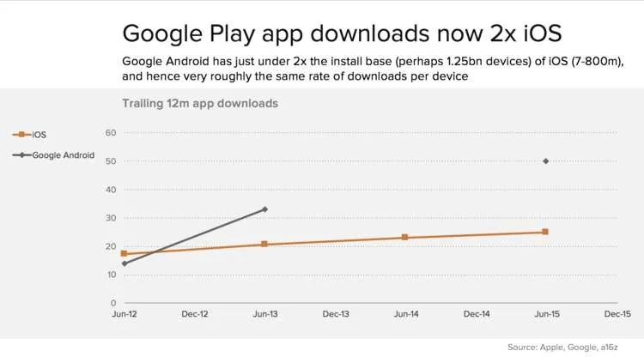Click the iOS legend orange square marker
Screen dimensions: 644x363
(21, 134)
